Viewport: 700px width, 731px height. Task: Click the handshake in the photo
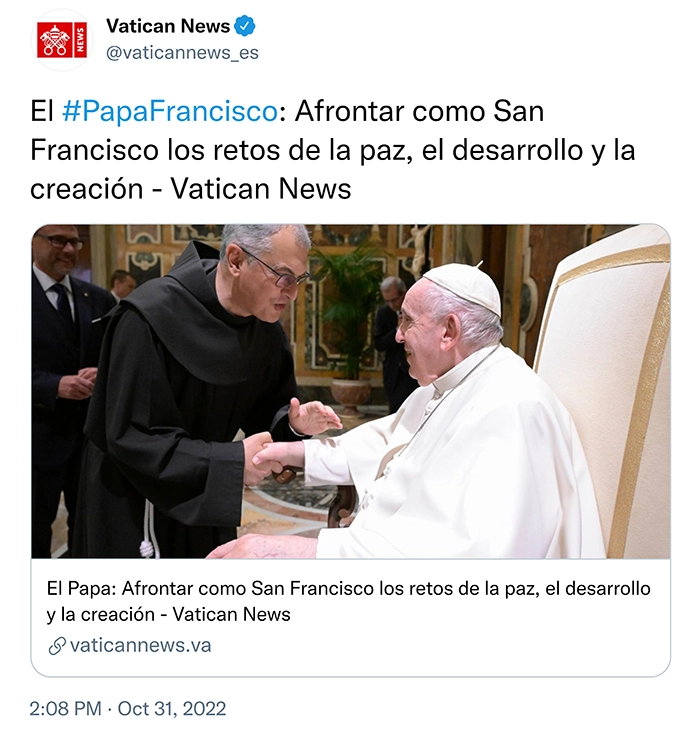pos(268,457)
